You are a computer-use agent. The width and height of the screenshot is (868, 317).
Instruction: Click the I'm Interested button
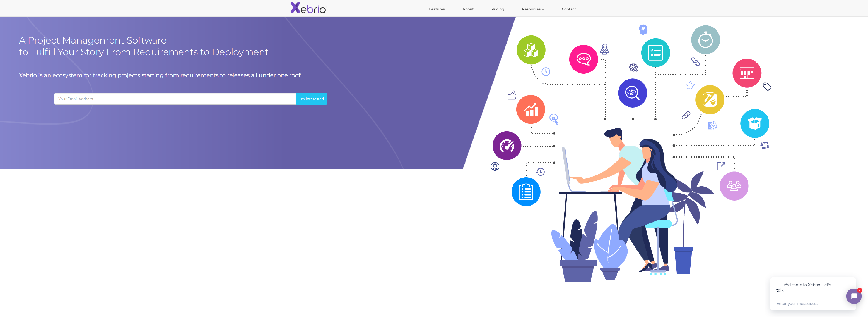[x=311, y=99]
